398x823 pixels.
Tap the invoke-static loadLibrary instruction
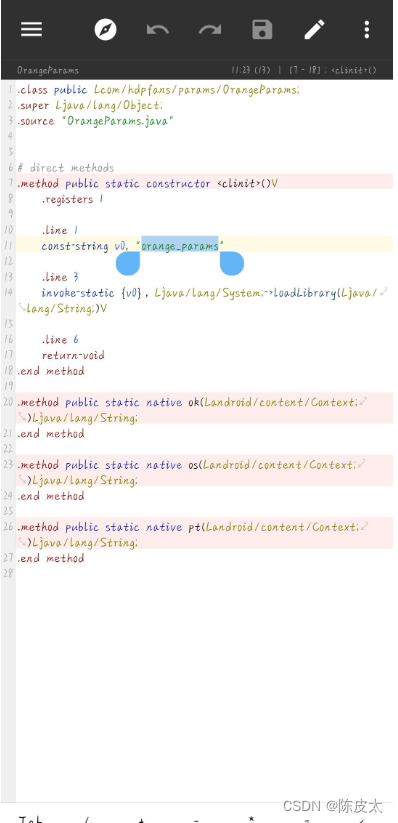pyautogui.click(x=210, y=293)
